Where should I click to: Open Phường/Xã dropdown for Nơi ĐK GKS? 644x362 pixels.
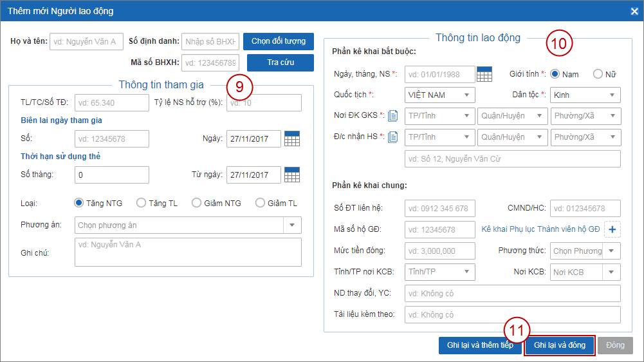[x=585, y=115]
